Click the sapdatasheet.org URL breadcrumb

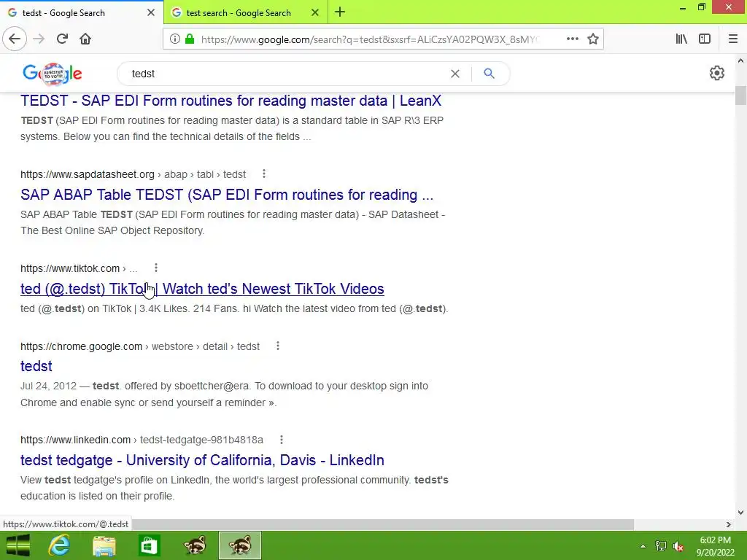[133, 174]
